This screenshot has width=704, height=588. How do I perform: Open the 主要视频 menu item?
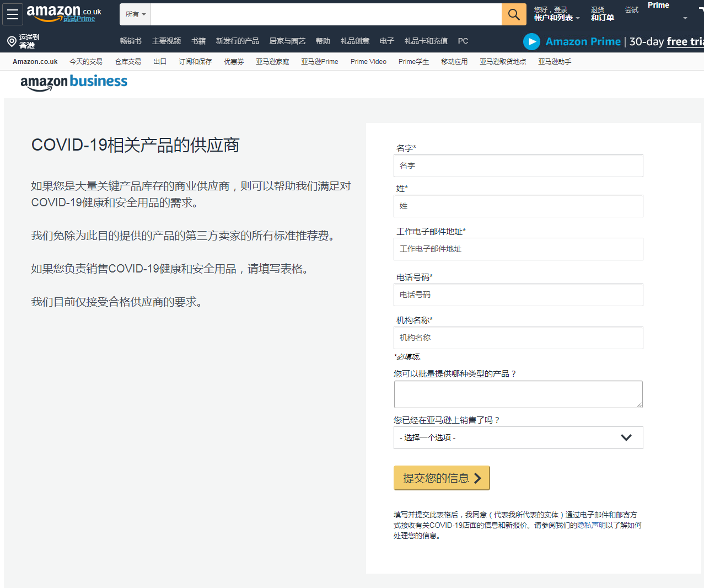[x=166, y=41]
